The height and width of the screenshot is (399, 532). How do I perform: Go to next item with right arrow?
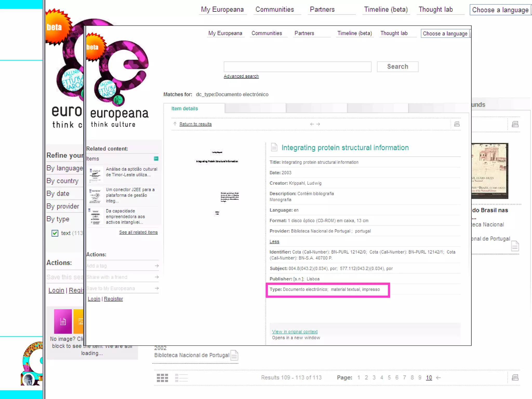(x=318, y=124)
